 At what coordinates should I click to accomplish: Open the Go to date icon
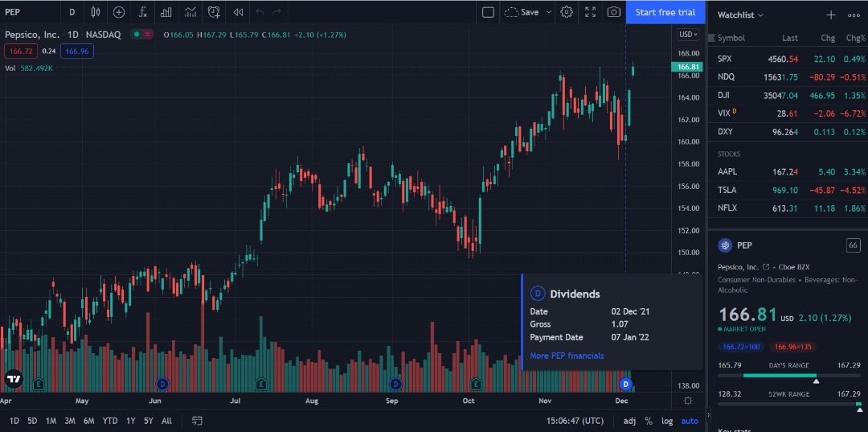coord(197,421)
